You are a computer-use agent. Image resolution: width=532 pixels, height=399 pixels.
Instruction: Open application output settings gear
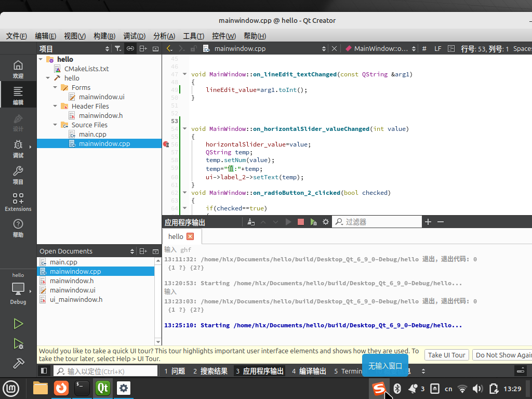[x=326, y=222]
